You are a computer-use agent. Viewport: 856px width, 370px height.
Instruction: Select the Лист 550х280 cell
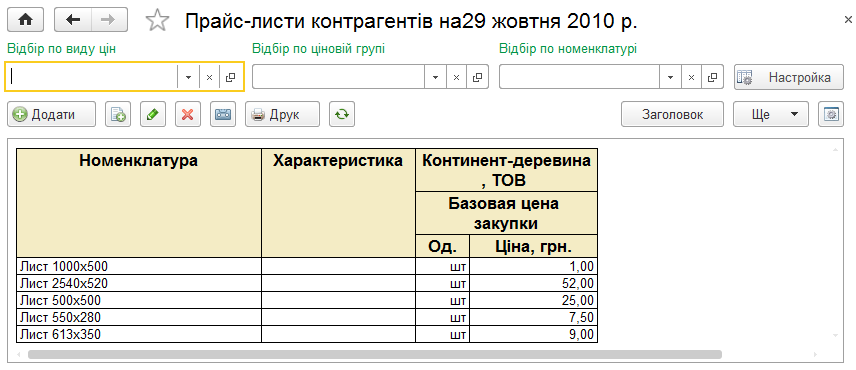(x=139, y=317)
